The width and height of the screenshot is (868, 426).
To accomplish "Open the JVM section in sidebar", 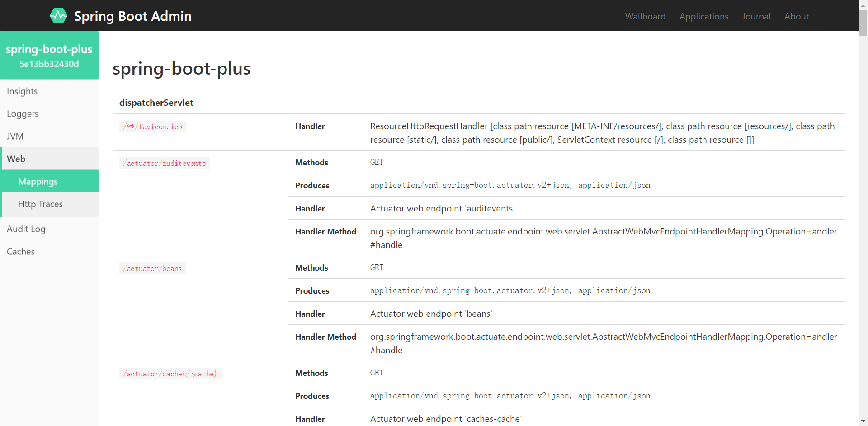I will (x=49, y=136).
